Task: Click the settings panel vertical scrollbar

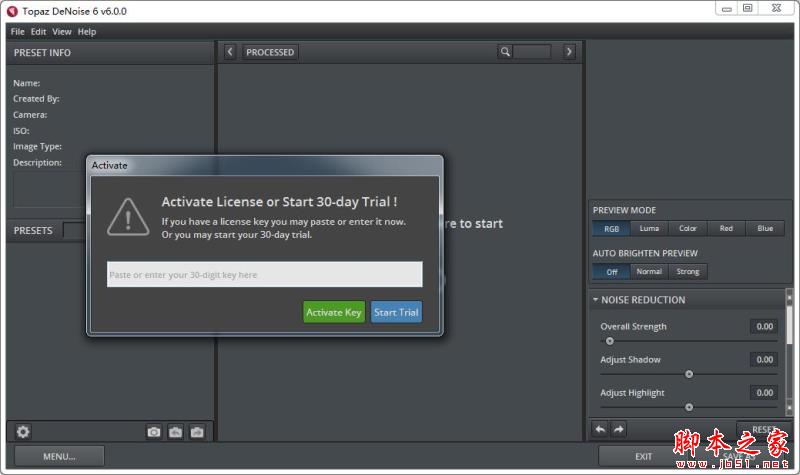Action: point(789,353)
